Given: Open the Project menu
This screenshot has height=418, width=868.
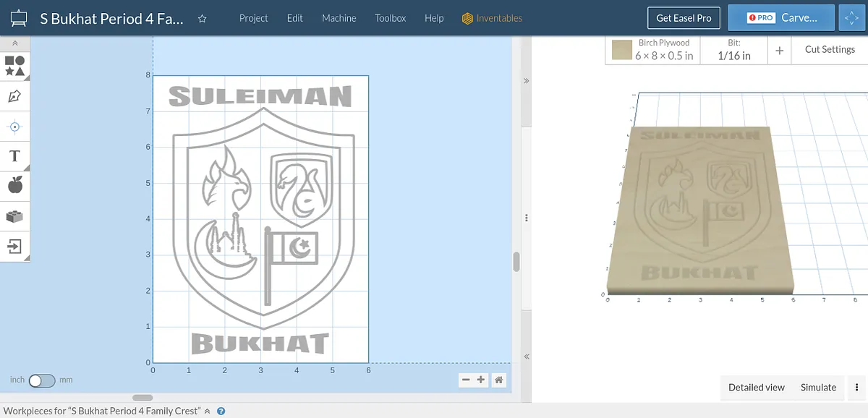Looking at the screenshot, I should point(253,18).
